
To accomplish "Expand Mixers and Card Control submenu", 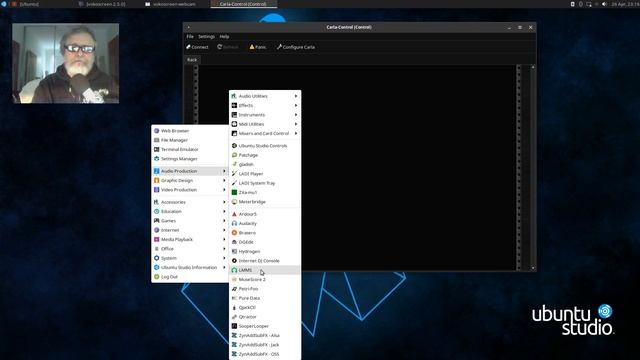I will click(x=265, y=133).
